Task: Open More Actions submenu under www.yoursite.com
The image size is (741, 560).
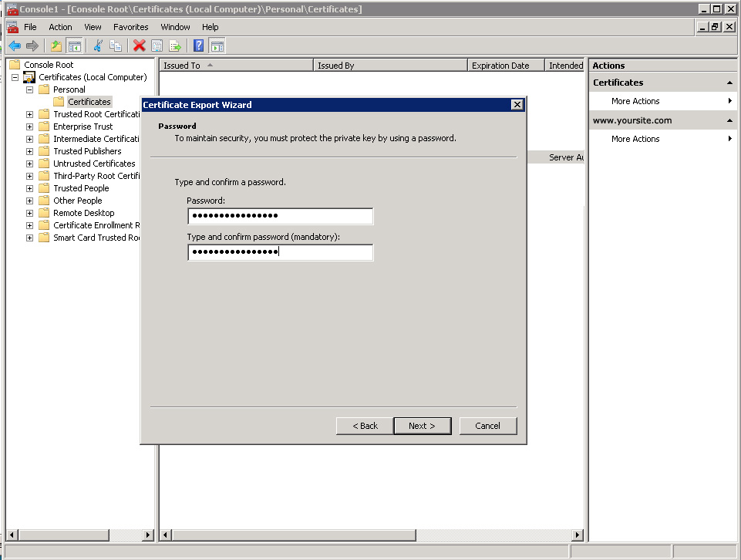Action: coord(662,139)
